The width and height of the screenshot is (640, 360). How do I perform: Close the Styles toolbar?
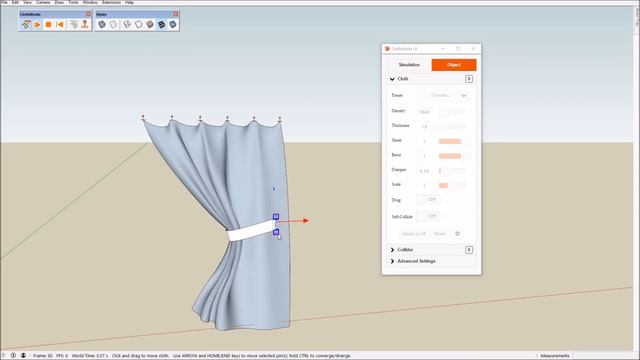point(176,14)
